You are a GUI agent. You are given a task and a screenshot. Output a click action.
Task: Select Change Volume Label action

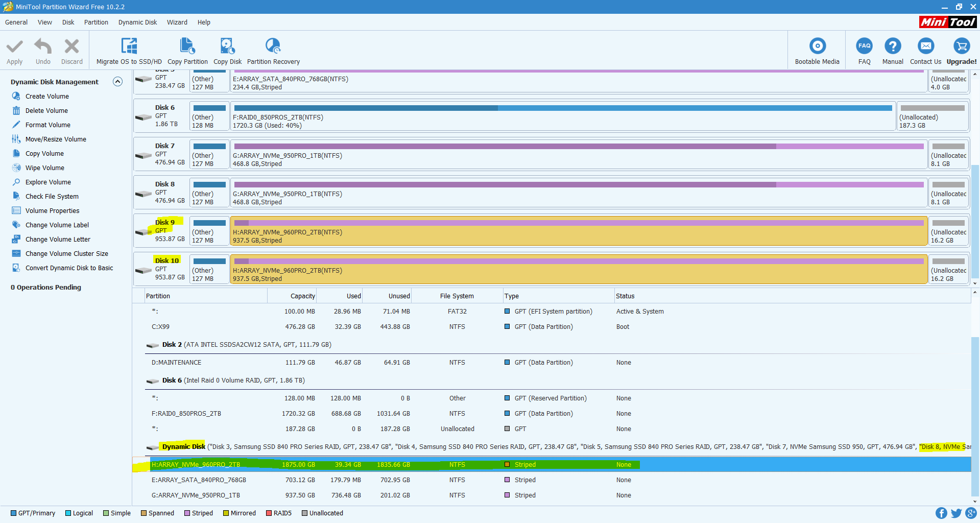tap(57, 225)
